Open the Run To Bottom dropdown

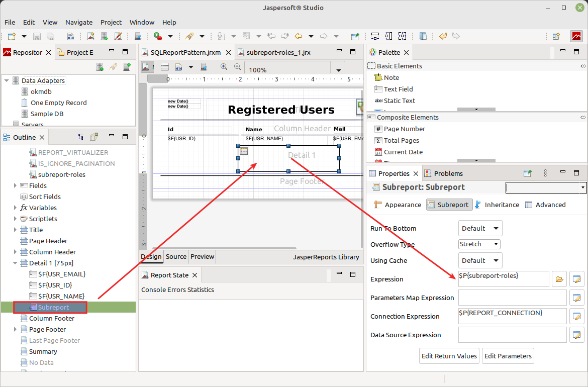480,228
